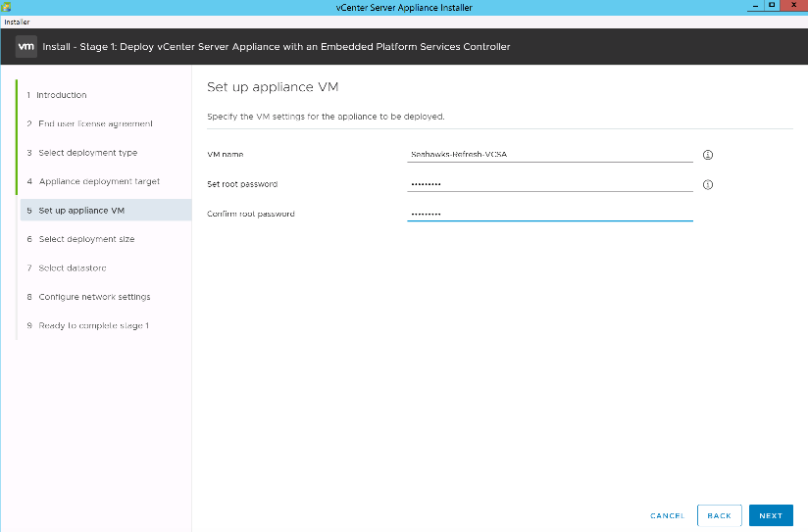The height and width of the screenshot is (532, 808).
Task: Open the Installer menu
Action: pyautogui.click(x=17, y=21)
